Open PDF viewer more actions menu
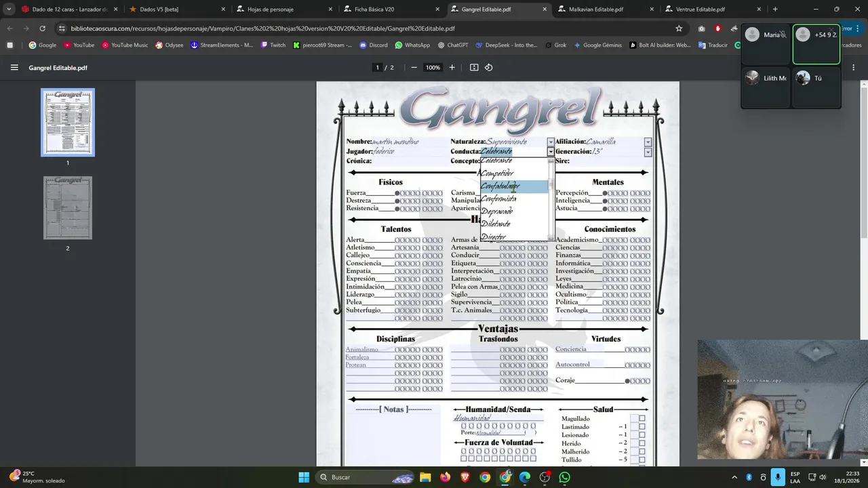This screenshot has width=868, height=488. point(853,68)
